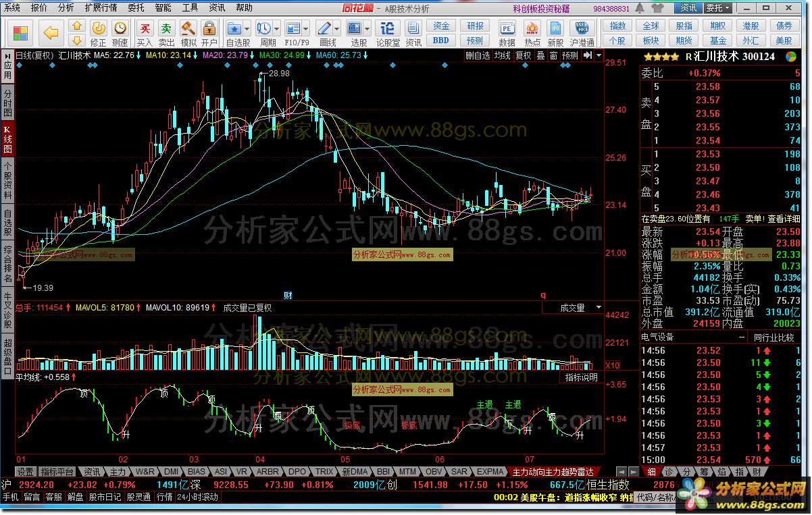The width and height of the screenshot is (812, 515).
Task: Click the 全球 market button
Action: point(651,26)
